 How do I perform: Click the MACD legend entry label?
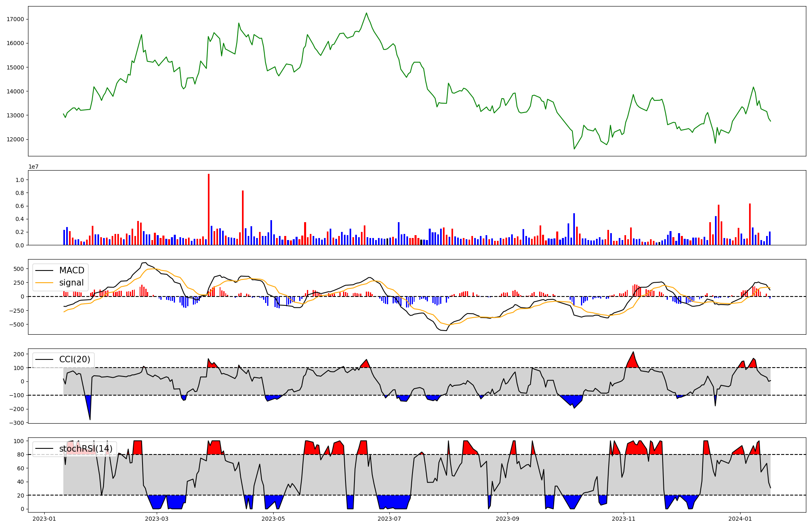[71, 270]
